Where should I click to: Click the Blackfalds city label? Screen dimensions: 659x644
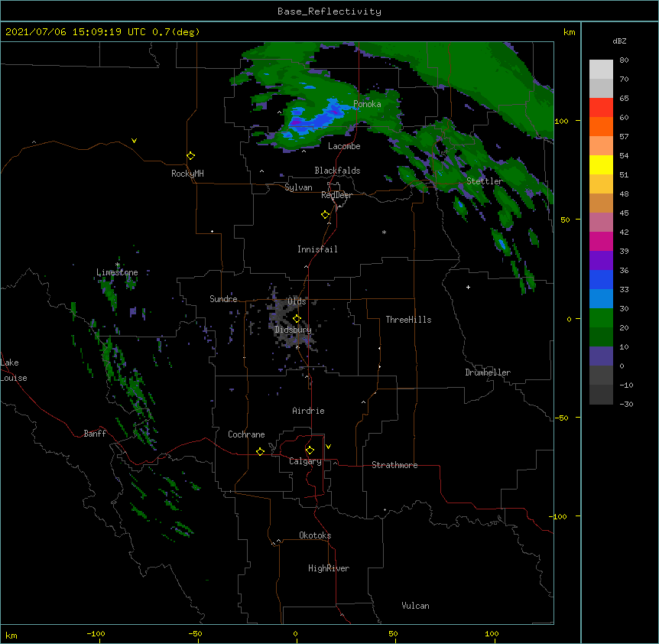click(x=337, y=171)
